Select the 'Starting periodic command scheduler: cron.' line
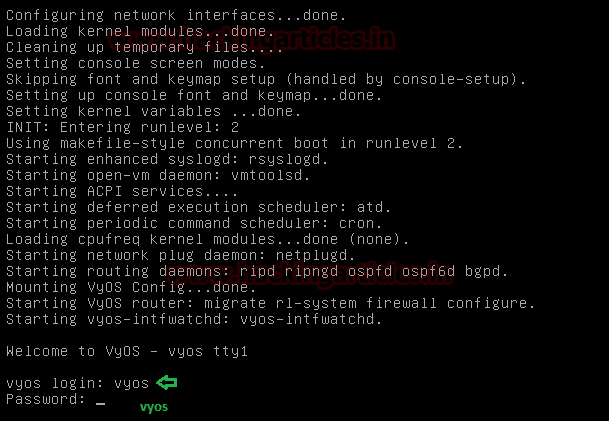 [x=188, y=223]
